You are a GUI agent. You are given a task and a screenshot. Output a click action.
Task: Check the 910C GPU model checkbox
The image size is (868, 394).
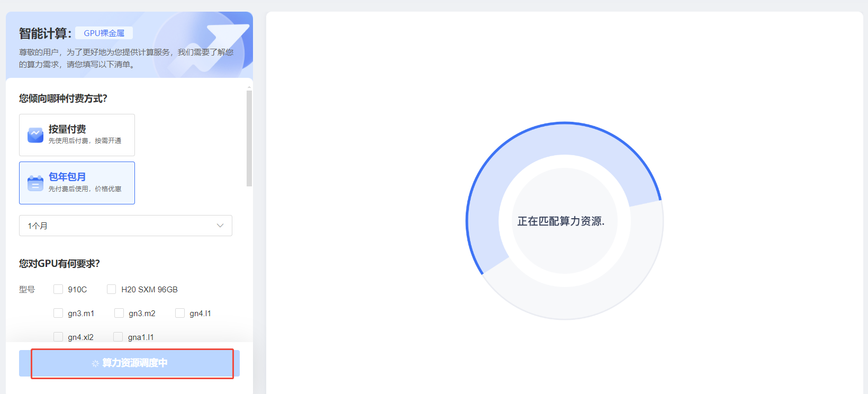tap(58, 289)
